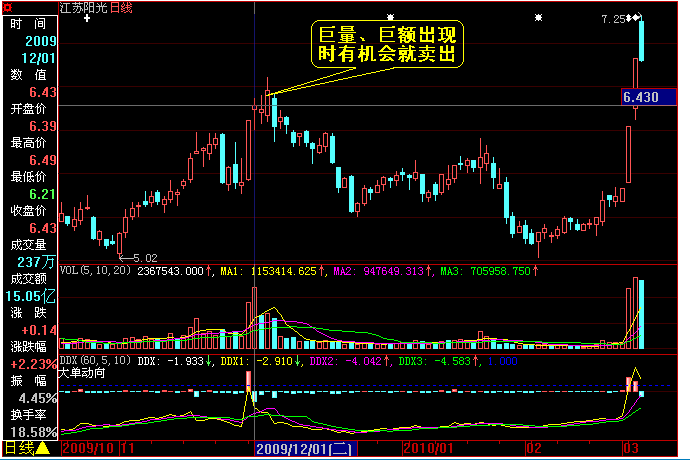Select the 03 month marker on time axis
Viewport: 690px width, 461px height.
tap(631, 449)
